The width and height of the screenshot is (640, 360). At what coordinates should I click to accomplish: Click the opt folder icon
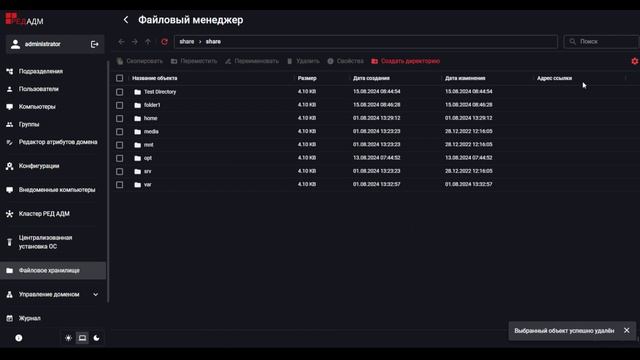coord(138,158)
